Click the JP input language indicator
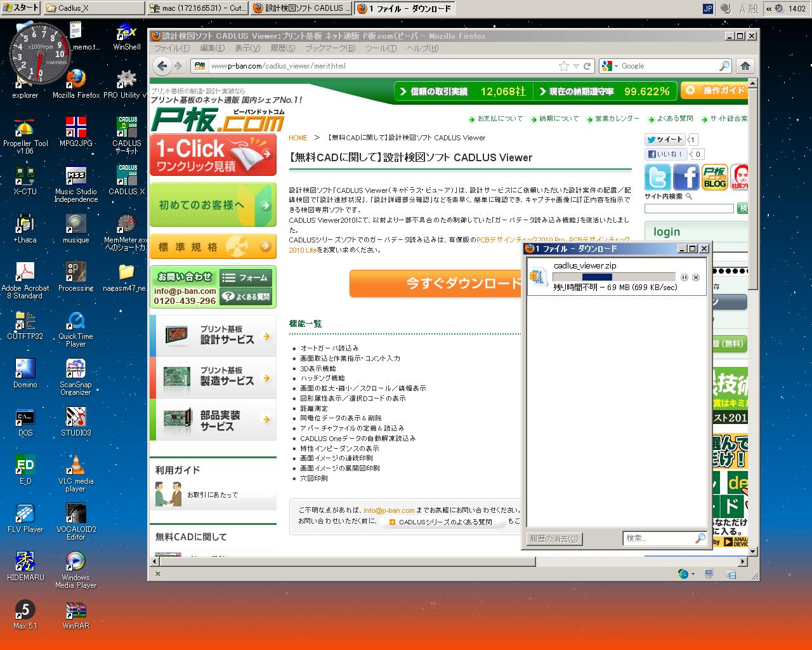 click(x=708, y=8)
